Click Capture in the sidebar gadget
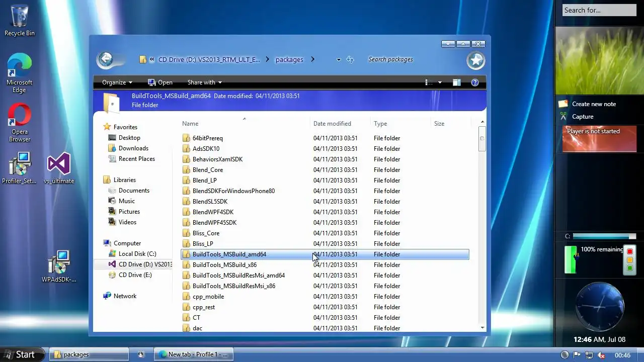 point(583,117)
